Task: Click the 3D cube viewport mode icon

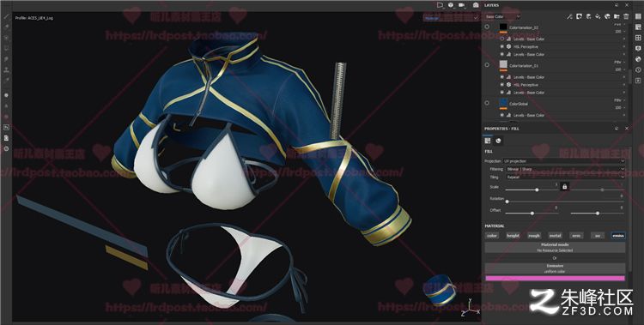Action: point(451,5)
